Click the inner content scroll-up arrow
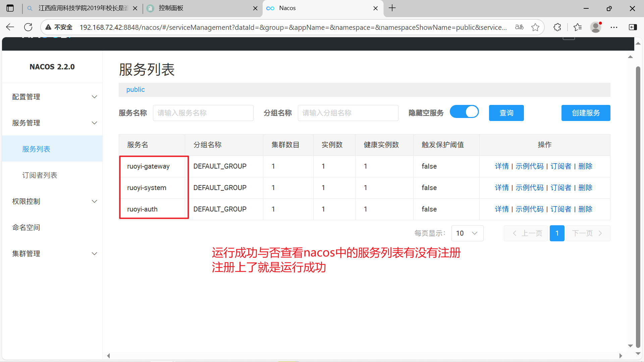644x362 pixels. pos(630,57)
